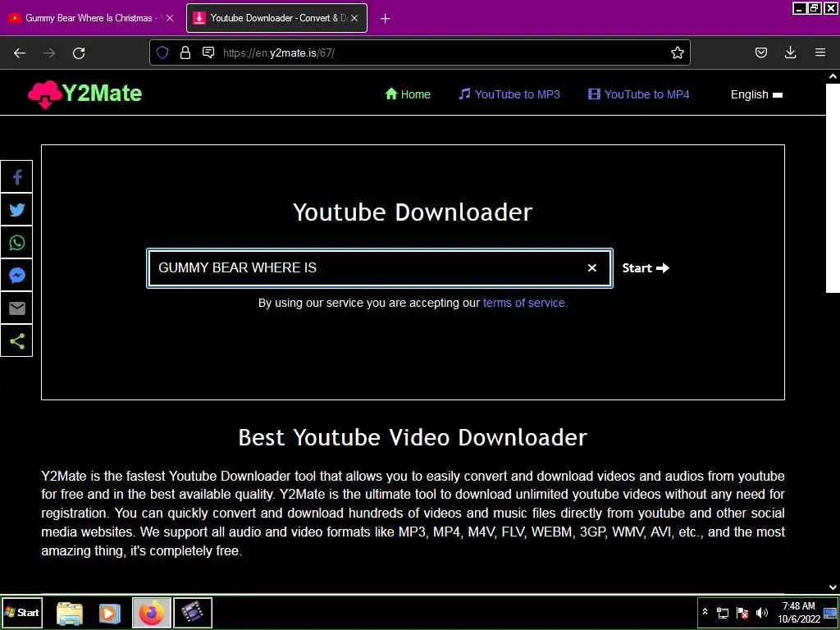The height and width of the screenshot is (630, 840).
Task: Open the video editor taskbar icon
Action: 193,612
